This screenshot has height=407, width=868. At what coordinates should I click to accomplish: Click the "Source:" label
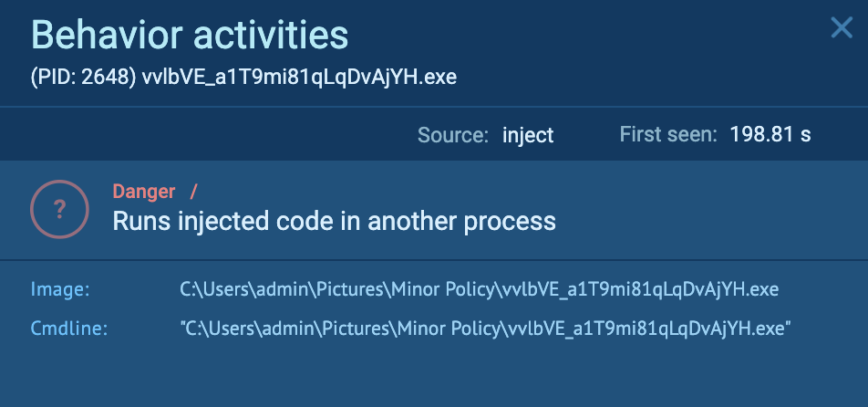pyautogui.click(x=452, y=135)
